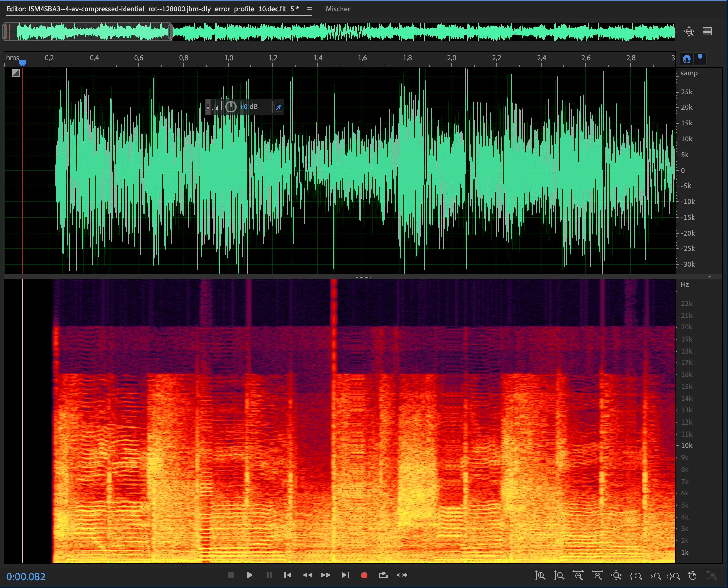The width and height of the screenshot is (728, 588).
Task: Zoom in at in point
Action: (x=636, y=576)
